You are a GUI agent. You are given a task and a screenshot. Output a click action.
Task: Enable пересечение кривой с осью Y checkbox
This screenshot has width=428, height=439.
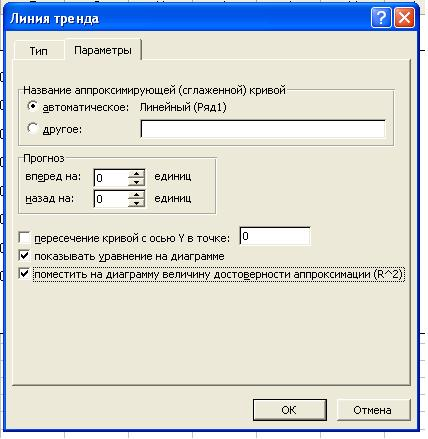(24, 238)
